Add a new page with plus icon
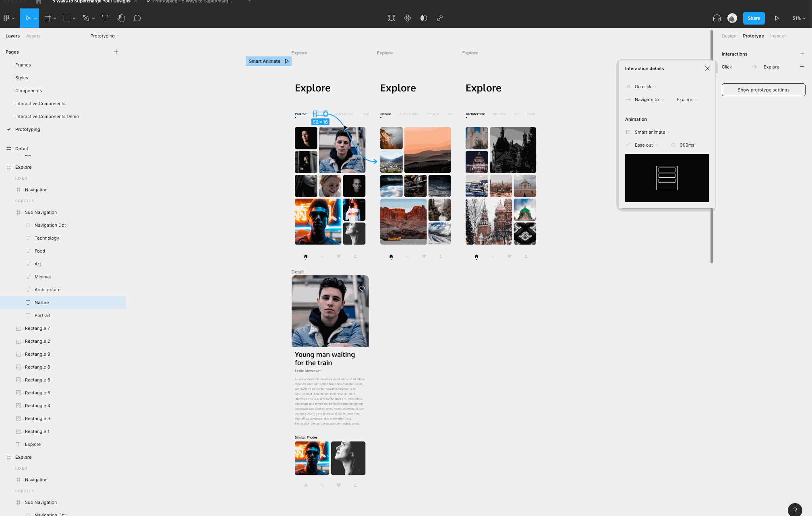 click(x=116, y=52)
